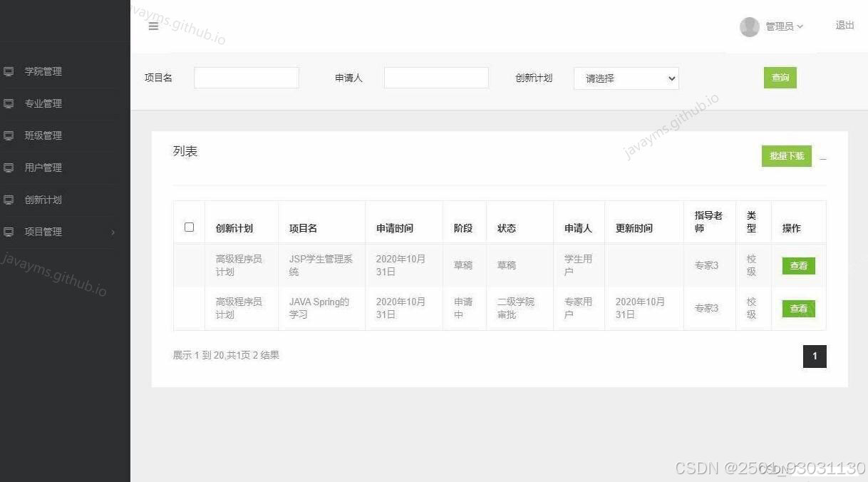This screenshot has height=482, width=868.
Task: Toggle the hamburger menu icon
Action: point(153,26)
